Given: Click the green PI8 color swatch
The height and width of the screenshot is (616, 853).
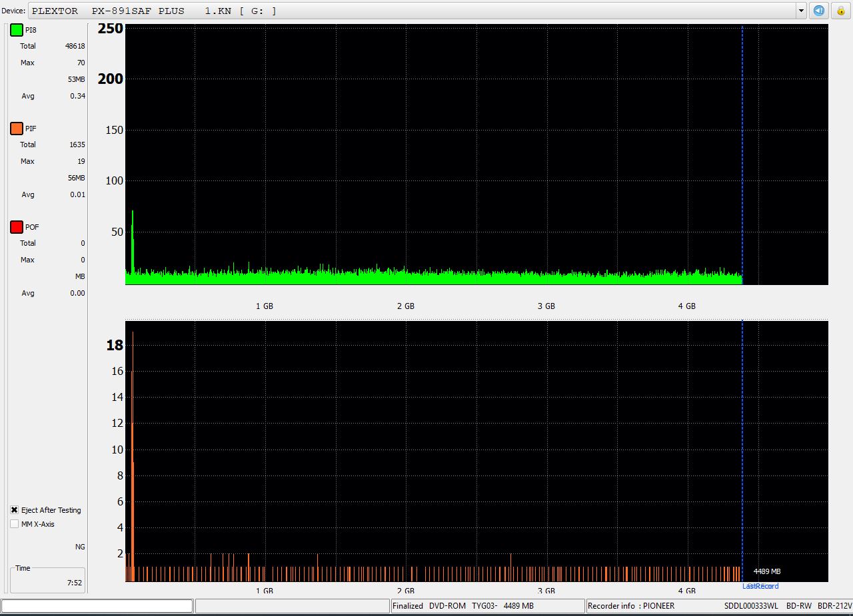Looking at the screenshot, I should (17, 30).
